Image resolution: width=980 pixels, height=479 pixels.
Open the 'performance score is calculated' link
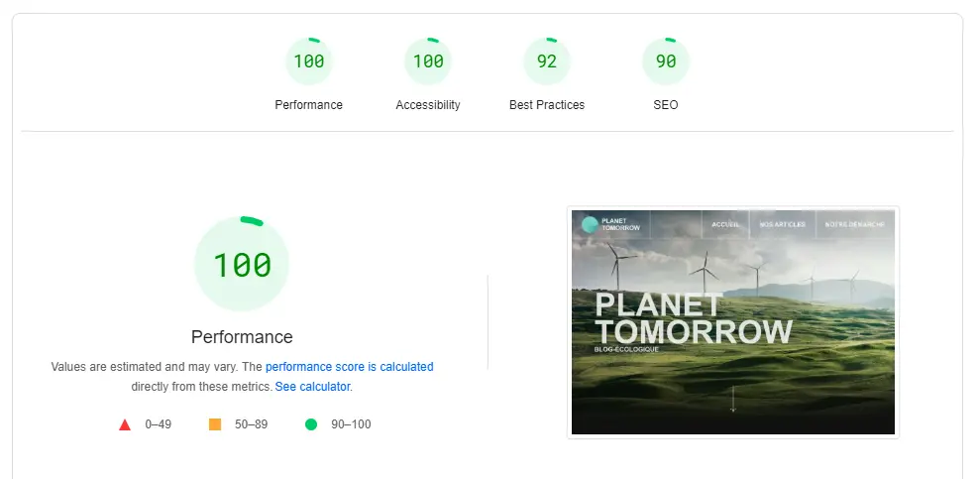(350, 367)
